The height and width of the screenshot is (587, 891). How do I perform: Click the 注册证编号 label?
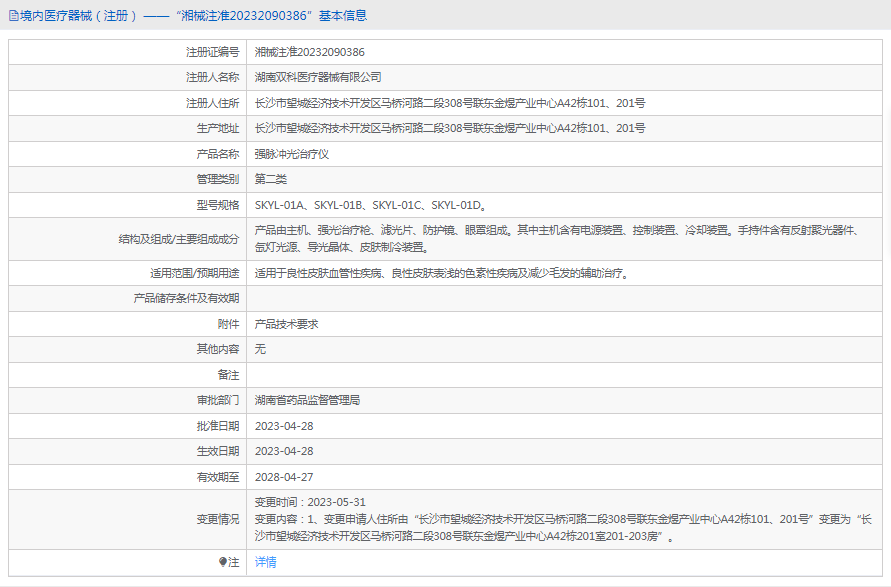pyautogui.click(x=213, y=52)
